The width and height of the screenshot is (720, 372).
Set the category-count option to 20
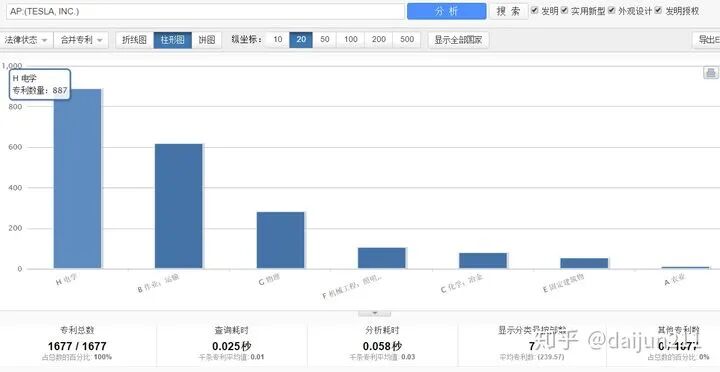tap(301, 39)
